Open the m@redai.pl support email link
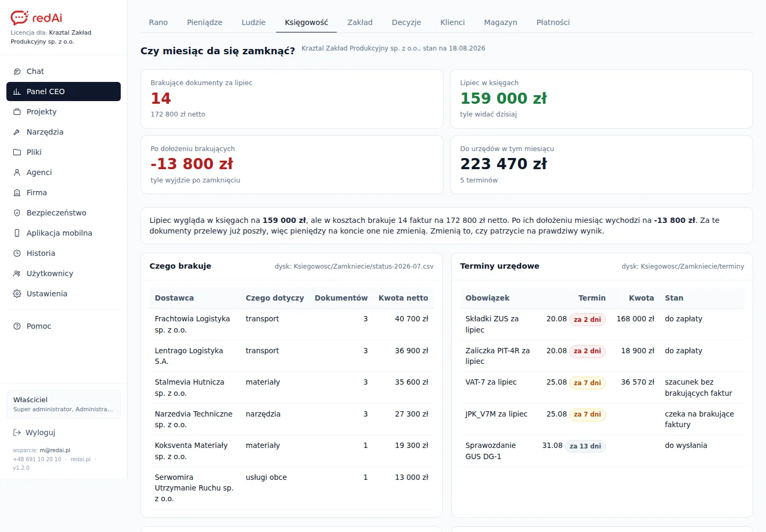This screenshot has width=766, height=532. pyautogui.click(x=55, y=450)
